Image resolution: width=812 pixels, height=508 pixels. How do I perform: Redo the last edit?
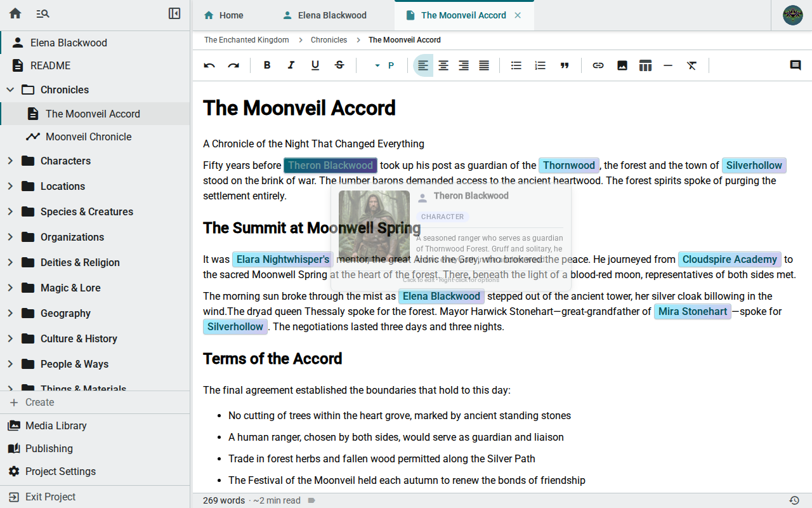coord(233,65)
